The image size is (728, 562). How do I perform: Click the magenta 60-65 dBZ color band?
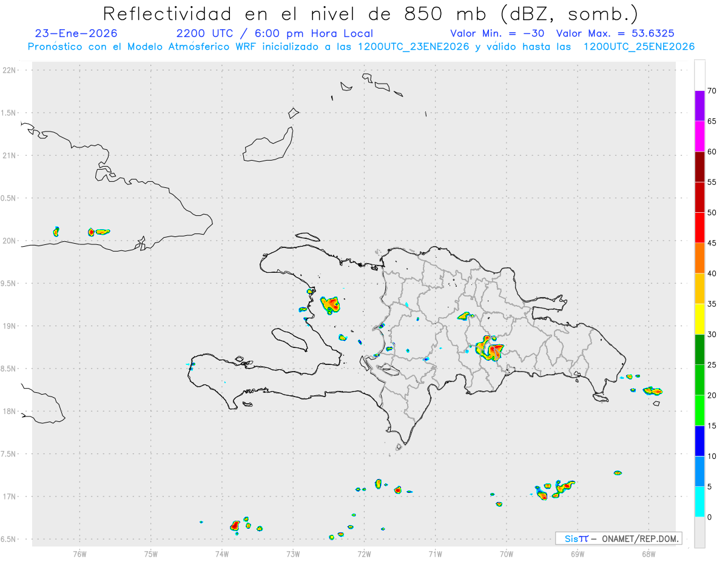tap(699, 136)
